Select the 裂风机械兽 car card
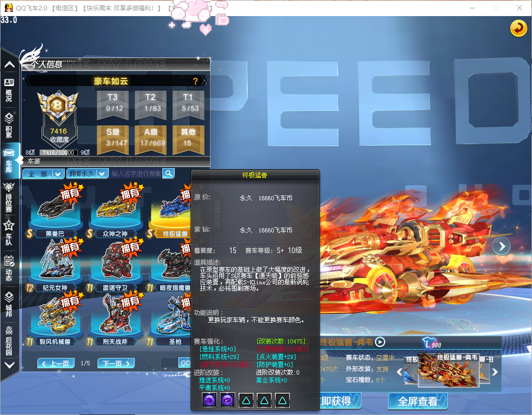 [x=55, y=319]
